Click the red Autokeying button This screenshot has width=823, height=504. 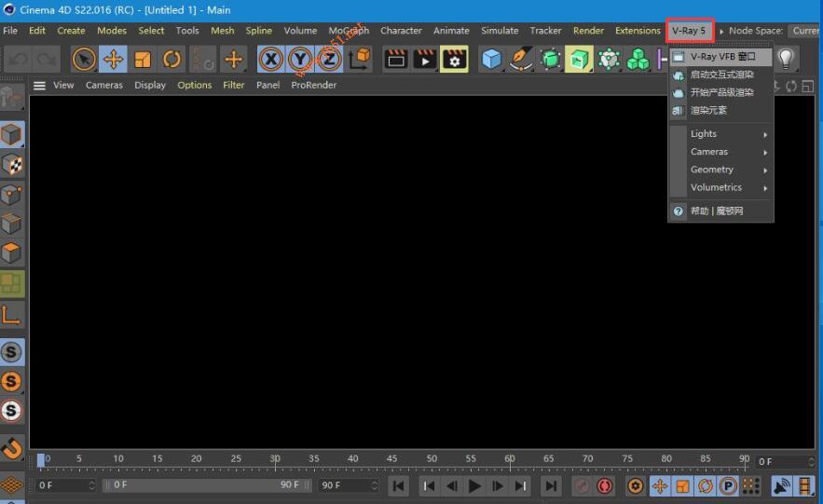pyautogui.click(x=604, y=486)
